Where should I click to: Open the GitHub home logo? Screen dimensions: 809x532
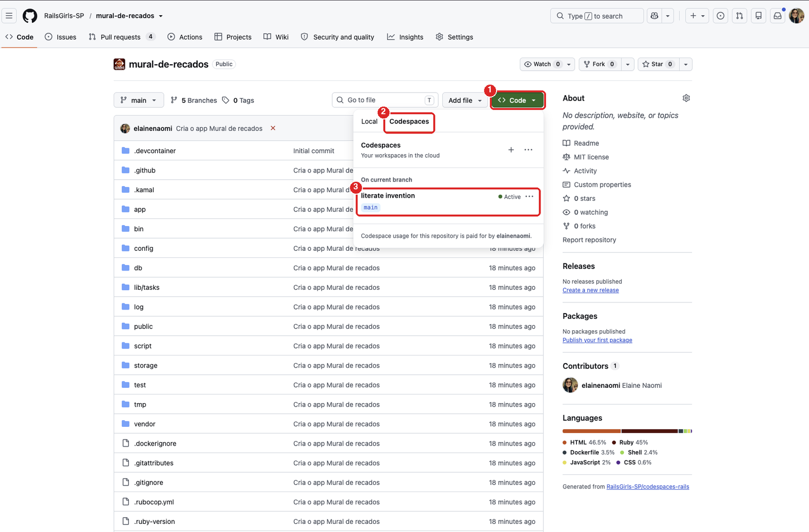[30, 16]
